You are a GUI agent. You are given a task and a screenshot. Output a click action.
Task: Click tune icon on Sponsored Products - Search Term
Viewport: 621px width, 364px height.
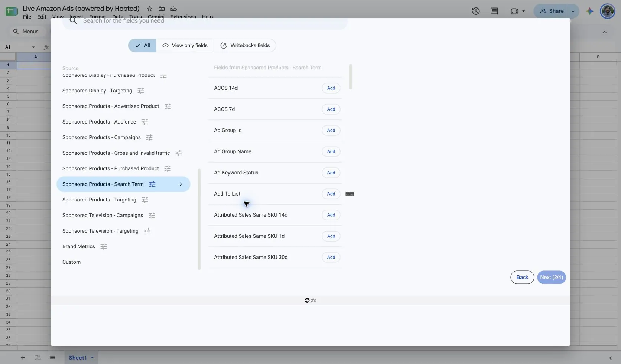click(152, 184)
